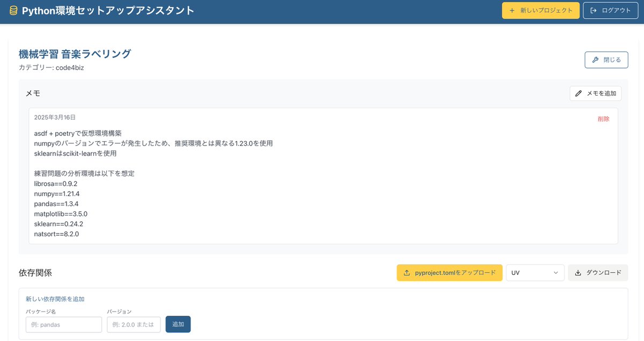This screenshot has height=341, width=644.
Task: Click the memo date 2025年3月16日
Action: 55,117
